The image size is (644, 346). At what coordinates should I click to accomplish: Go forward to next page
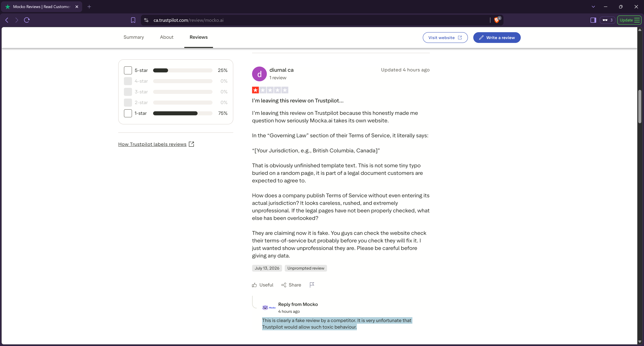pos(17,20)
